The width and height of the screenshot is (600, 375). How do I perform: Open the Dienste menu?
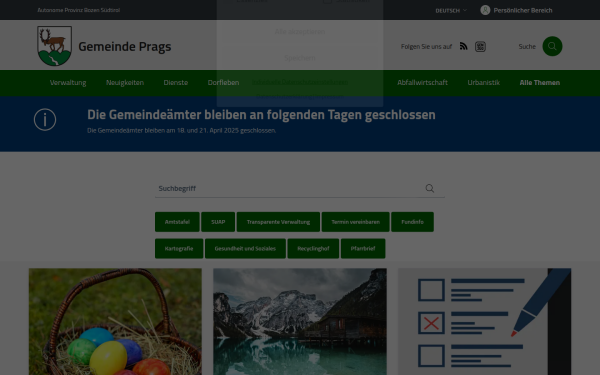point(176,83)
